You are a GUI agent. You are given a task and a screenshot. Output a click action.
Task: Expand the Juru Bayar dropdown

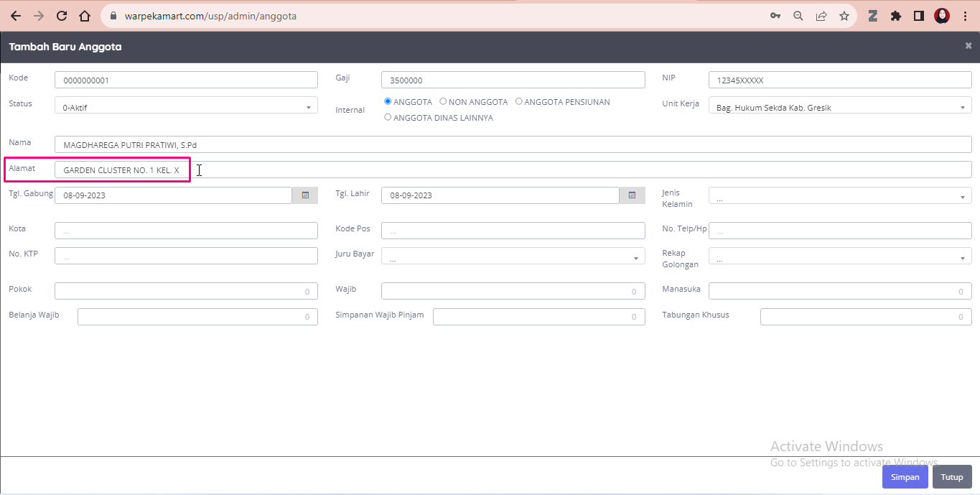tap(513, 256)
